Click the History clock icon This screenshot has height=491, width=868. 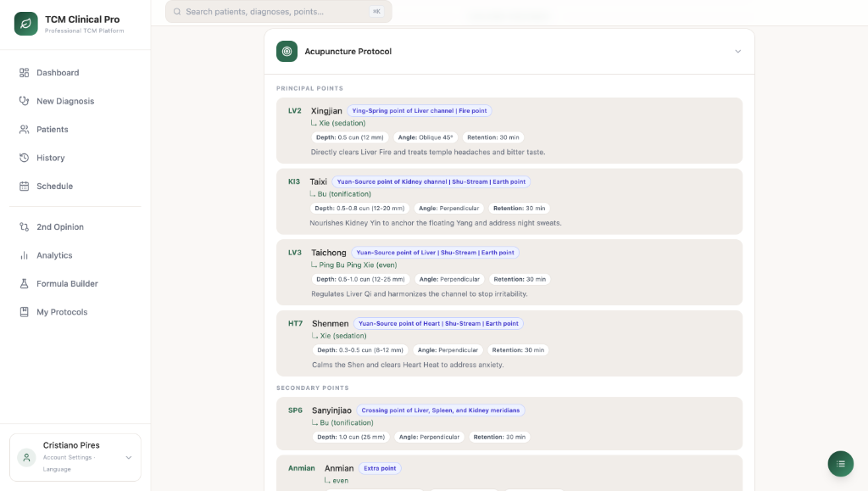coord(24,158)
